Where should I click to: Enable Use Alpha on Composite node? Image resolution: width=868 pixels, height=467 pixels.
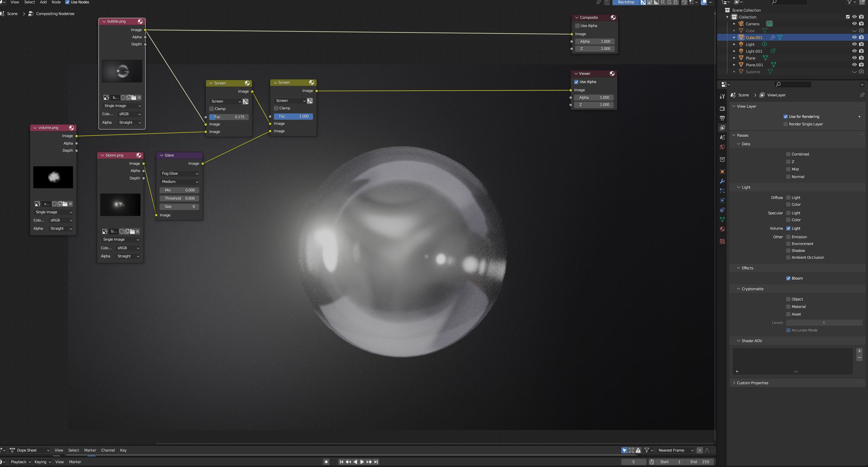click(x=577, y=26)
